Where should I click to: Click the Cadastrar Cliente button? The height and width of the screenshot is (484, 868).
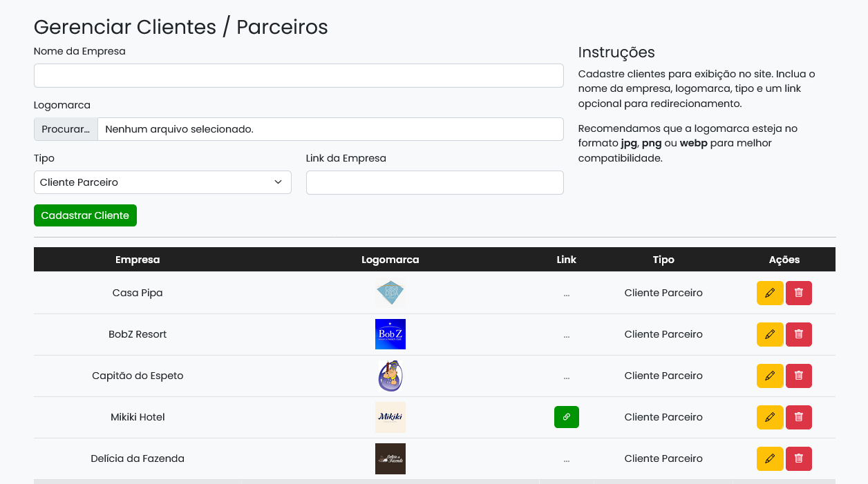(x=85, y=215)
